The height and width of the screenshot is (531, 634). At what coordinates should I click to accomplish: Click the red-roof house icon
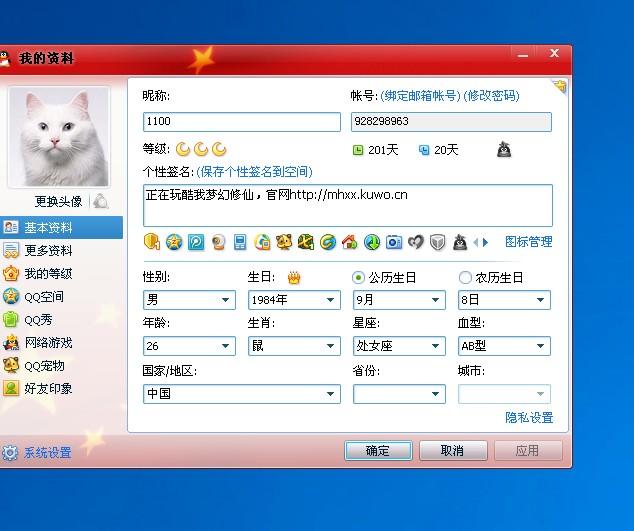[350, 242]
